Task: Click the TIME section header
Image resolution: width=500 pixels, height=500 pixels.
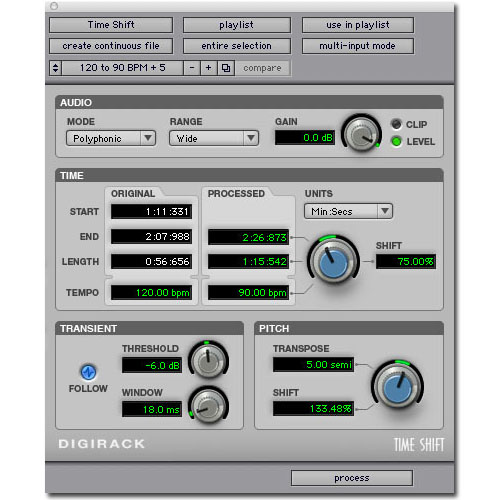Action: 249,175
